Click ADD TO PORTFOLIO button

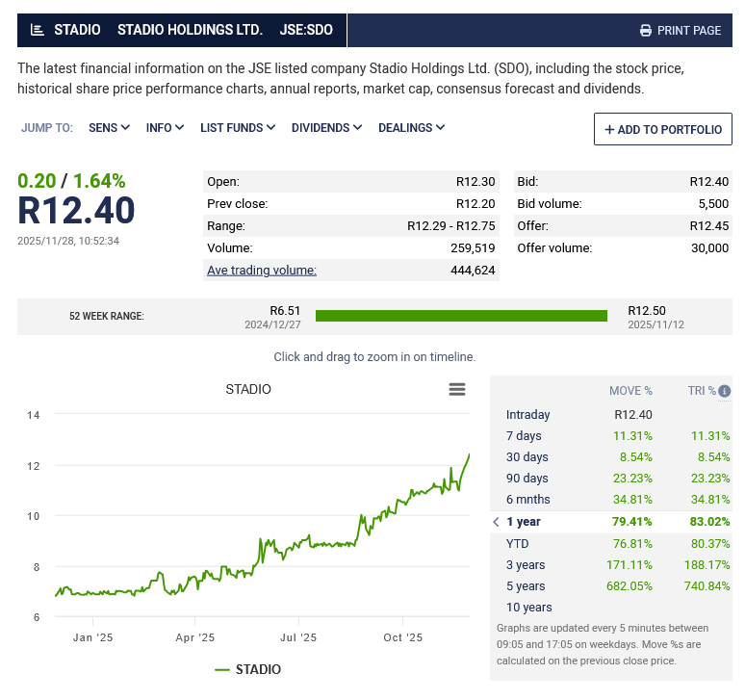click(x=663, y=129)
